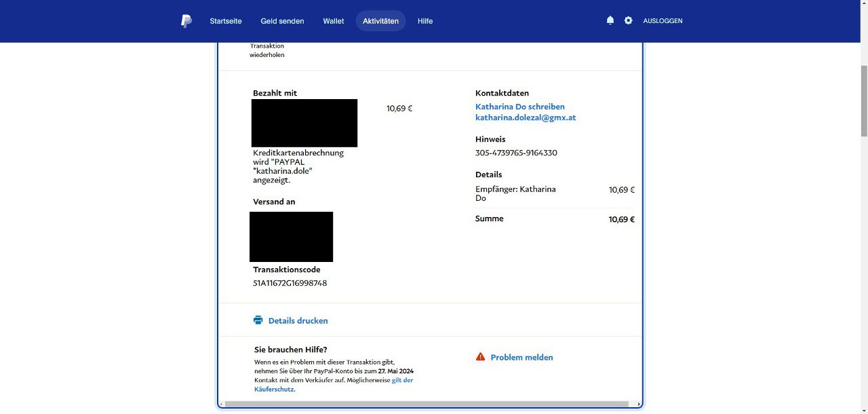The height and width of the screenshot is (414, 868).
Task: Click the horizontal scrollbar under details panel
Action: [x=426, y=404]
